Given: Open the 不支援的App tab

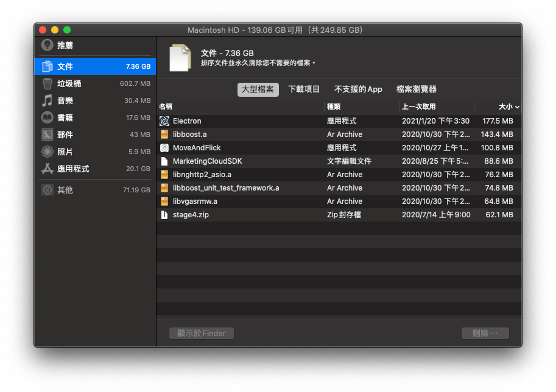Looking at the screenshot, I should (x=358, y=89).
